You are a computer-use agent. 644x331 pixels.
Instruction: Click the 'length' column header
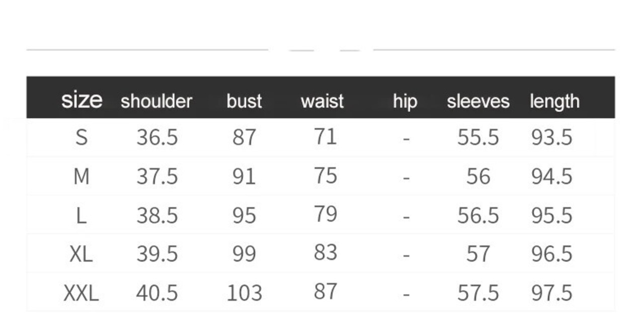[x=554, y=101]
